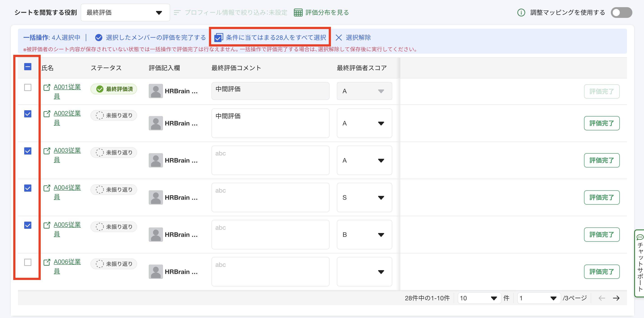Open the A001従業員 name link
This screenshot has height=318, width=644.
67,87
